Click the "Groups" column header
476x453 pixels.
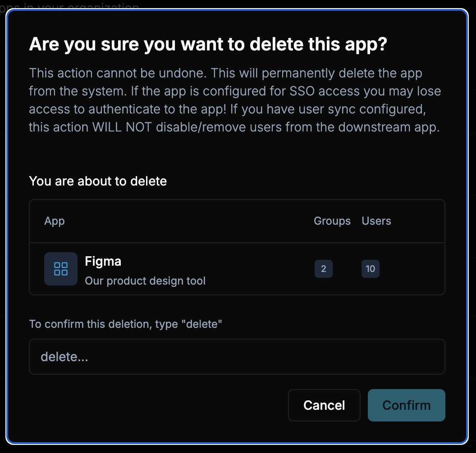[x=332, y=221]
